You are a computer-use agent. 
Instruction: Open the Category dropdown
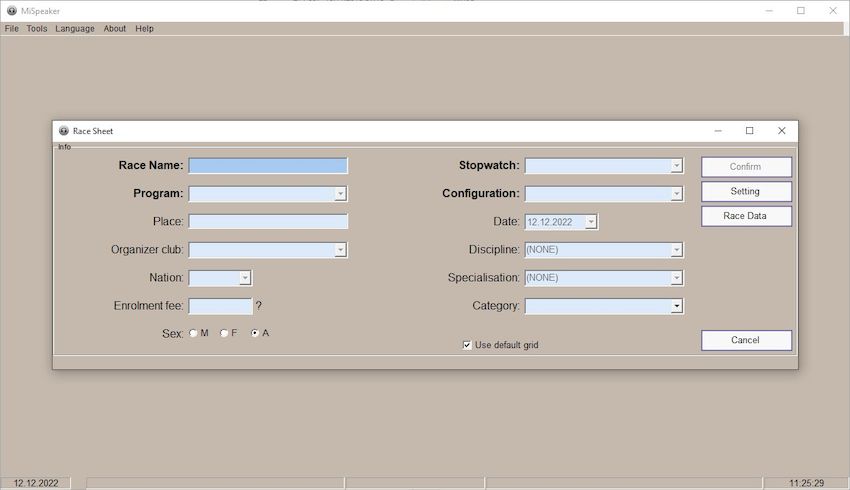point(676,306)
